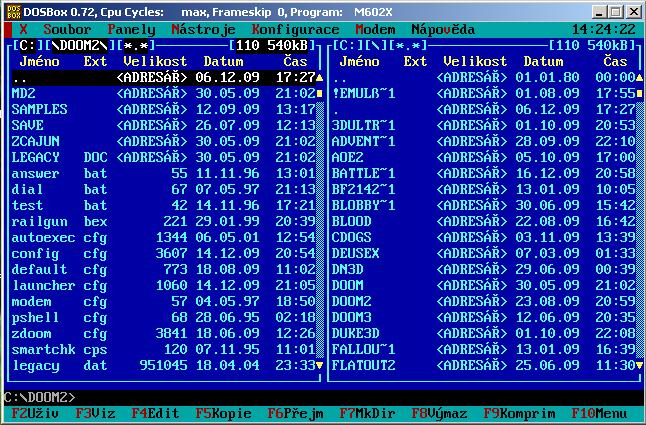Open the Nástroje menu
This screenshot has height=425, width=646.
pos(204,30)
